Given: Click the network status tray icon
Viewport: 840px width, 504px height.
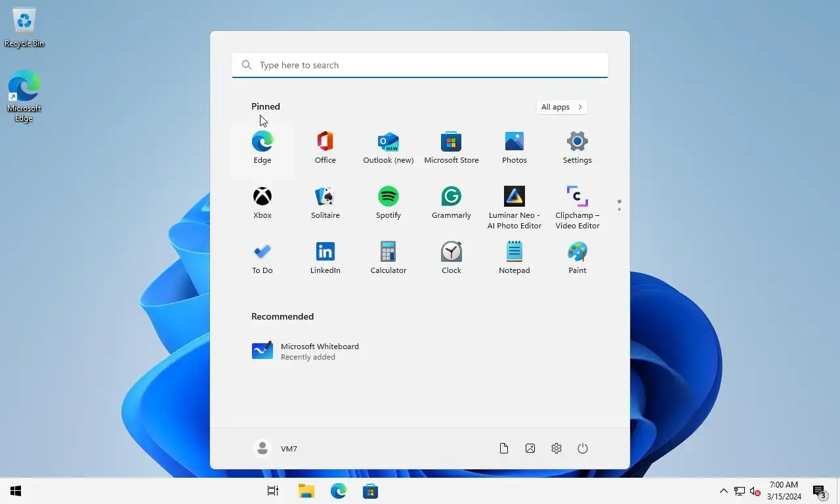Looking at the screenshot, I should (740, 491).
